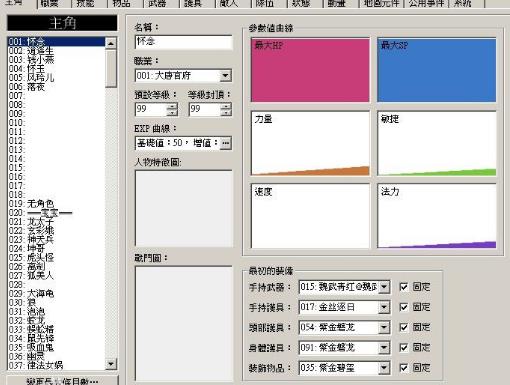Select entry 035: 吸血鬼

56,348
